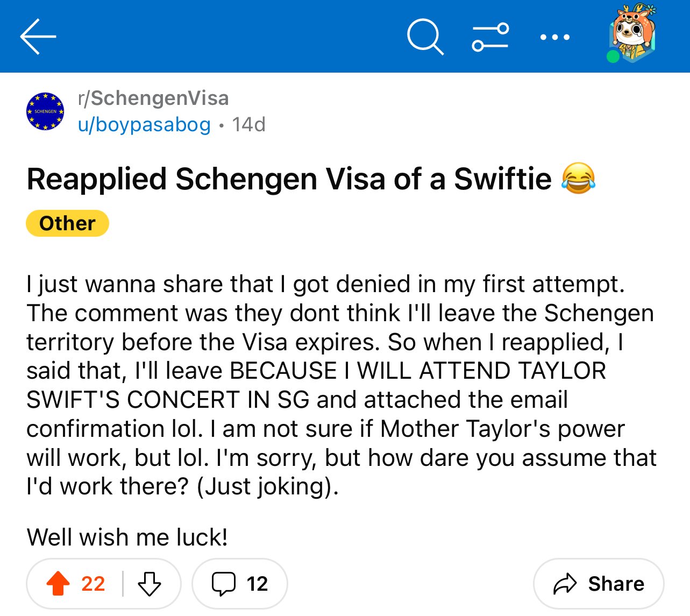Expand the three-dot more options menu
The width and height of the screenshot is (690, 616).
(554, 37)
